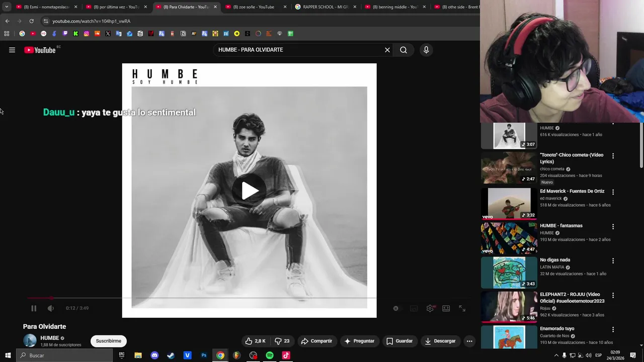Open the Twitch bookmark
The width and height of the screenshot is (644, 362).
[x=65, y=34]
